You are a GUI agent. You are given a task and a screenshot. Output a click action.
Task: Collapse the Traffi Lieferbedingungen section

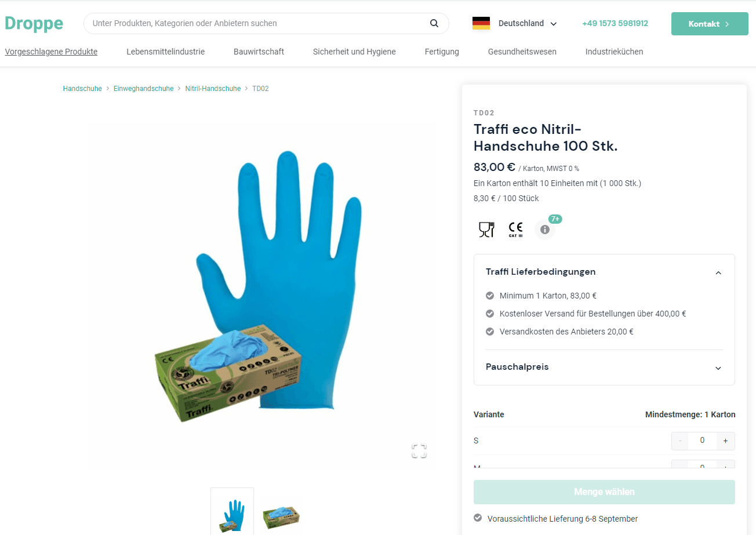(x=718, y=272)
